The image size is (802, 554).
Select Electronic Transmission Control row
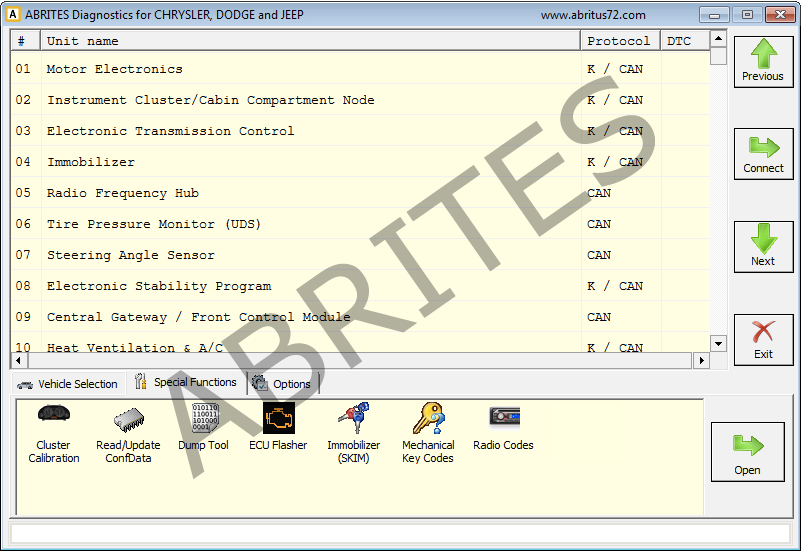point(360,131)
